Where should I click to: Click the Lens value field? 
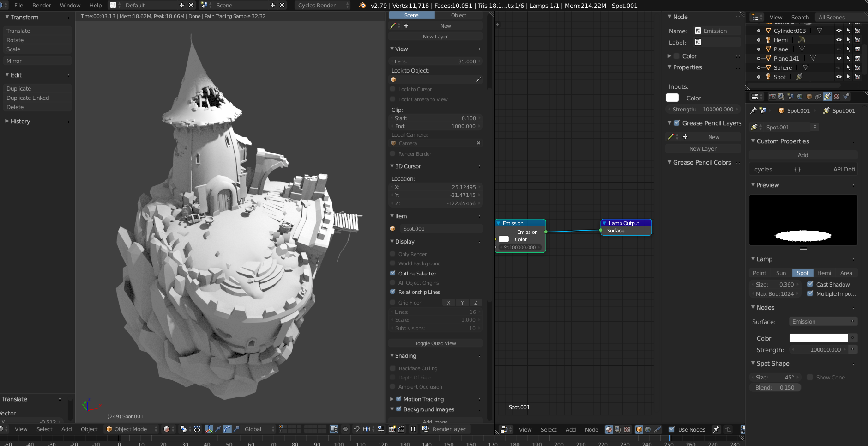coord(435,61)
